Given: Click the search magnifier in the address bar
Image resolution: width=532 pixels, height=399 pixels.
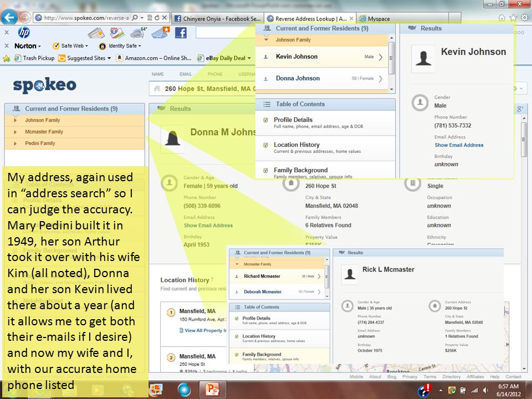Looking at the screenshot, I should pos(135,18).
